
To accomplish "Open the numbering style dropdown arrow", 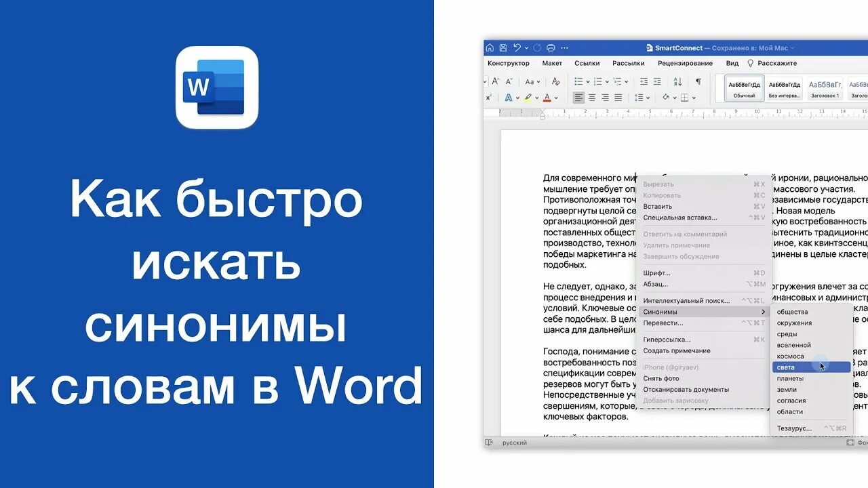I will 607,81.
